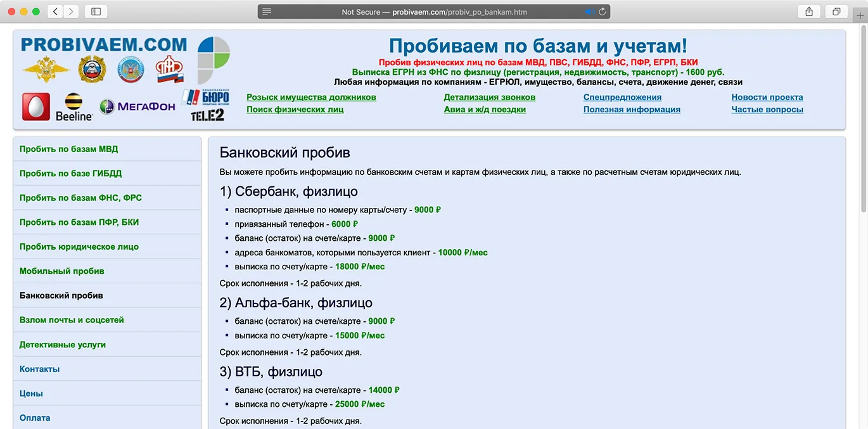The height and width of the screenshot is (429, 868).
Task: Show all tabs overview button
Action: pos(836,11)
